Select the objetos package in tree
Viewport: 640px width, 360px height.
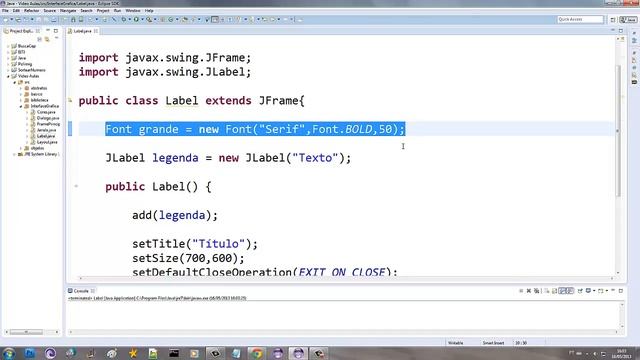pos(37,148)
